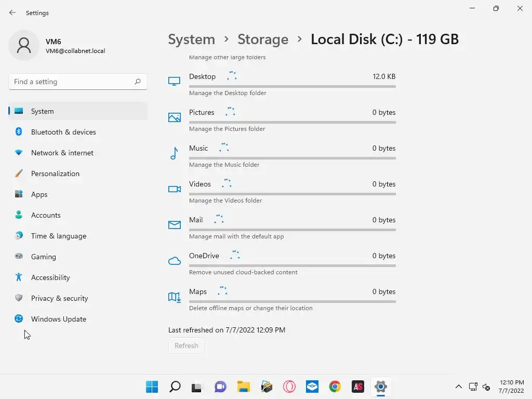Click the Storage breadcrumb link

(x=263, y=39)
